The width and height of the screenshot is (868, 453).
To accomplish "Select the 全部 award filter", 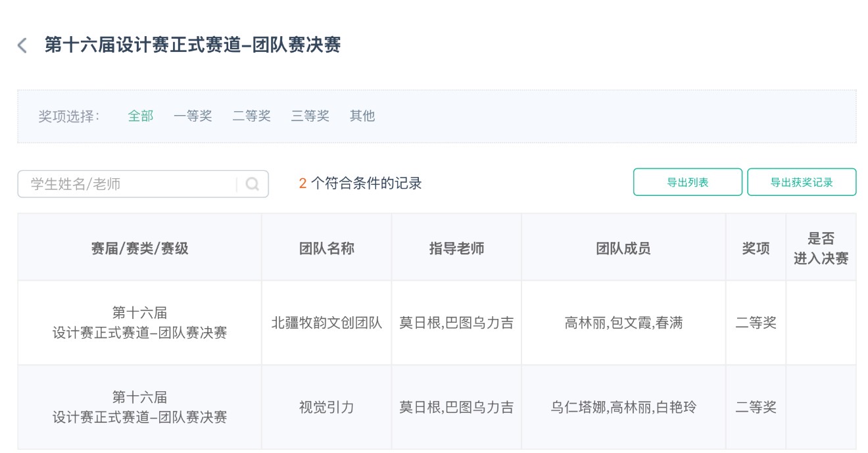I will [x=140, y=116].
